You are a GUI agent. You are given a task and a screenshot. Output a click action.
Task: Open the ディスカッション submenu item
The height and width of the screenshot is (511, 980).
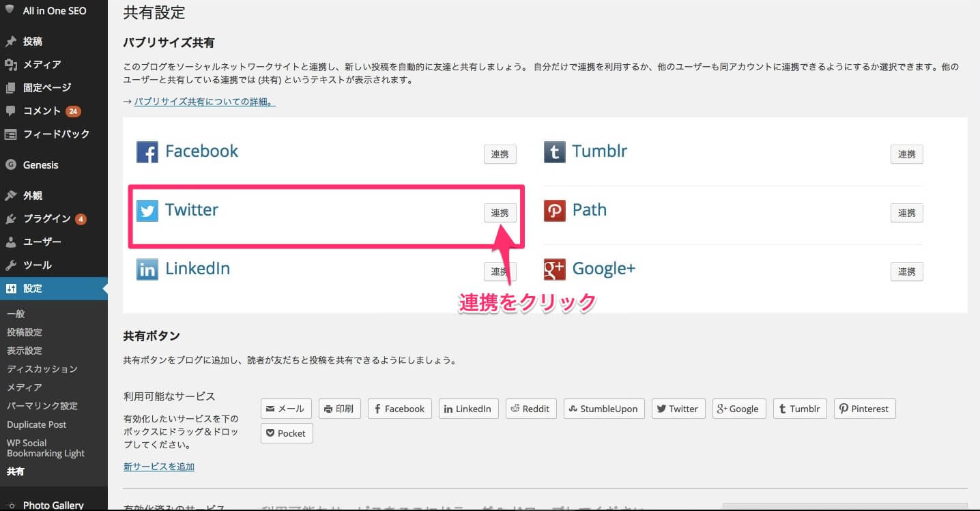[x=42, y=369]
